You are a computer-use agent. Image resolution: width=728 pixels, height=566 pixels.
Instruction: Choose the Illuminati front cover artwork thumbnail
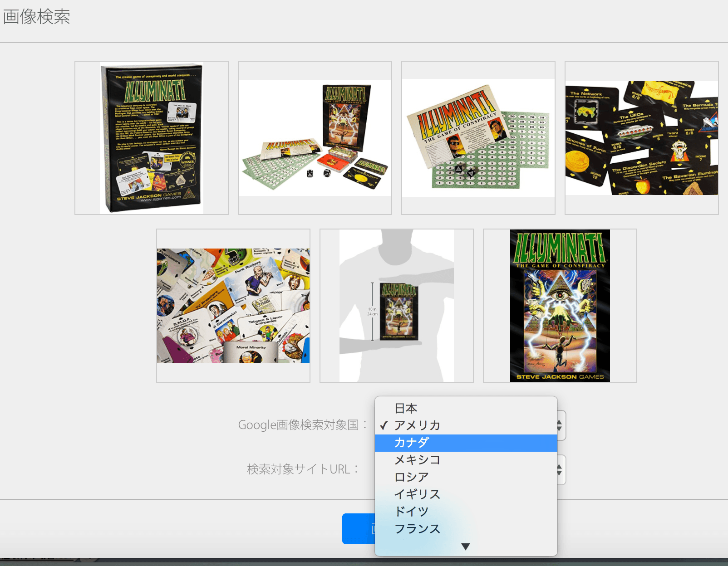[560, 306]
